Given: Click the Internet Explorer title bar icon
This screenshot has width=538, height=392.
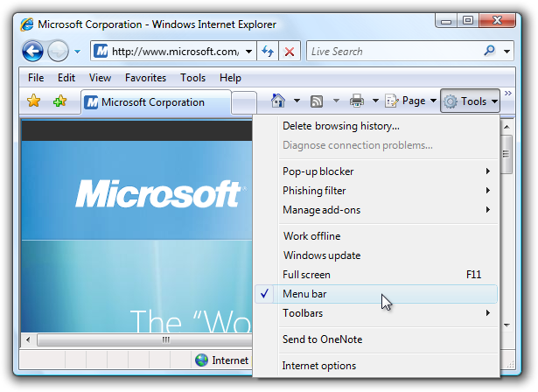Looking at the screenshot, I should 27,24.
